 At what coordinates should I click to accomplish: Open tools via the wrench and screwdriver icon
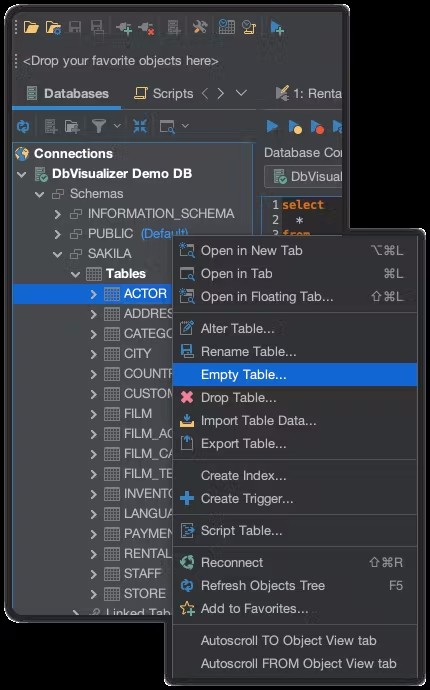point(200,27)
